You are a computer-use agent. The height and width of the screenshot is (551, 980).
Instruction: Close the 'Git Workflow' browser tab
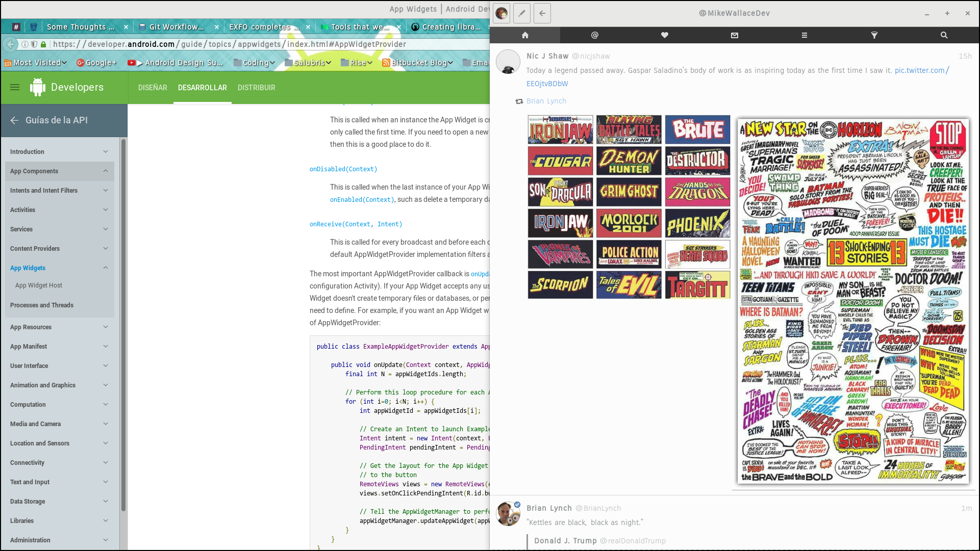coord(217,27)
